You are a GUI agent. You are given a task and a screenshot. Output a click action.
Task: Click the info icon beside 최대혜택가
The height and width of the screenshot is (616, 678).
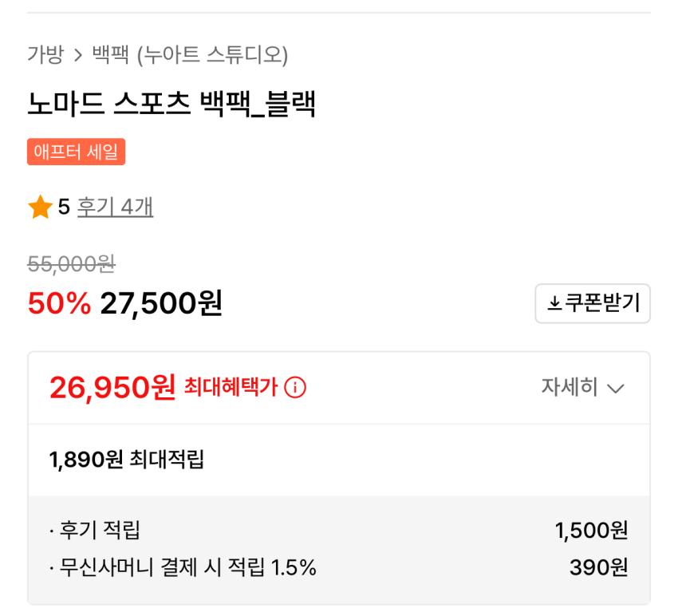[x=295, y=389]
